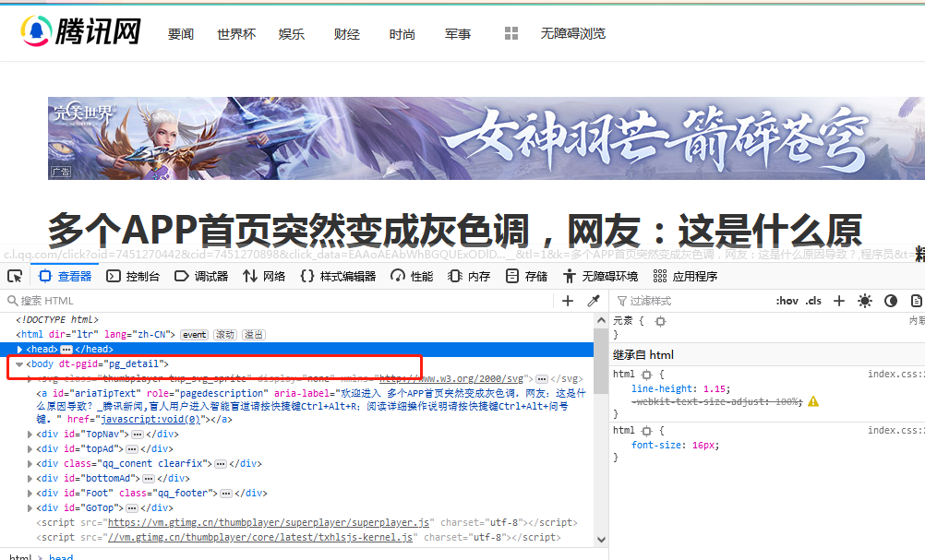Switch to the 性能 performance tab
Viewport: 925px width, 560px height.
point(412,276)
